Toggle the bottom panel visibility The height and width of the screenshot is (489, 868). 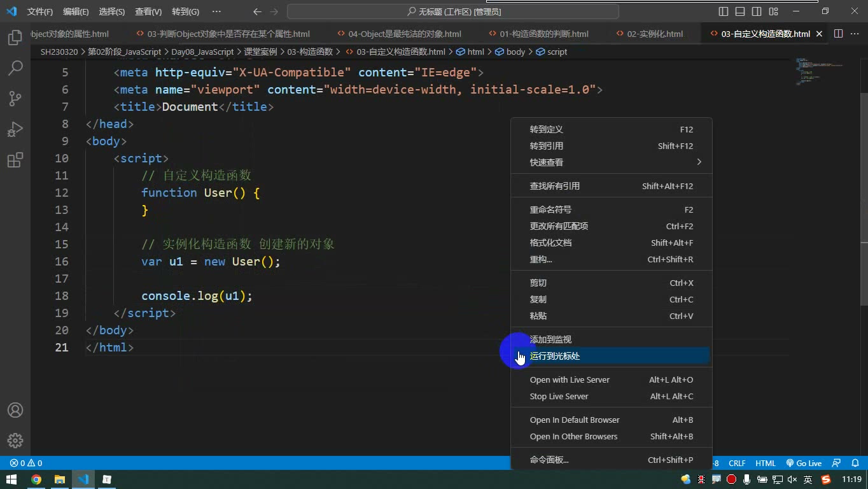point(740,11)
